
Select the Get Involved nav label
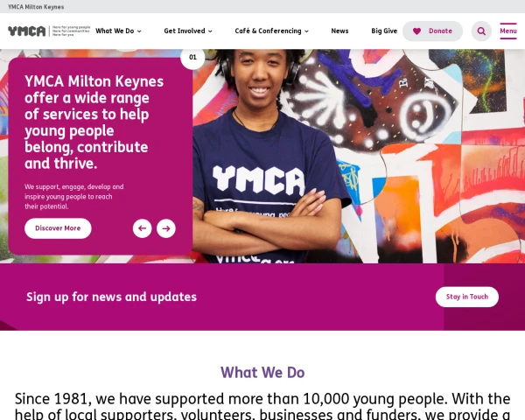[185, 31]
